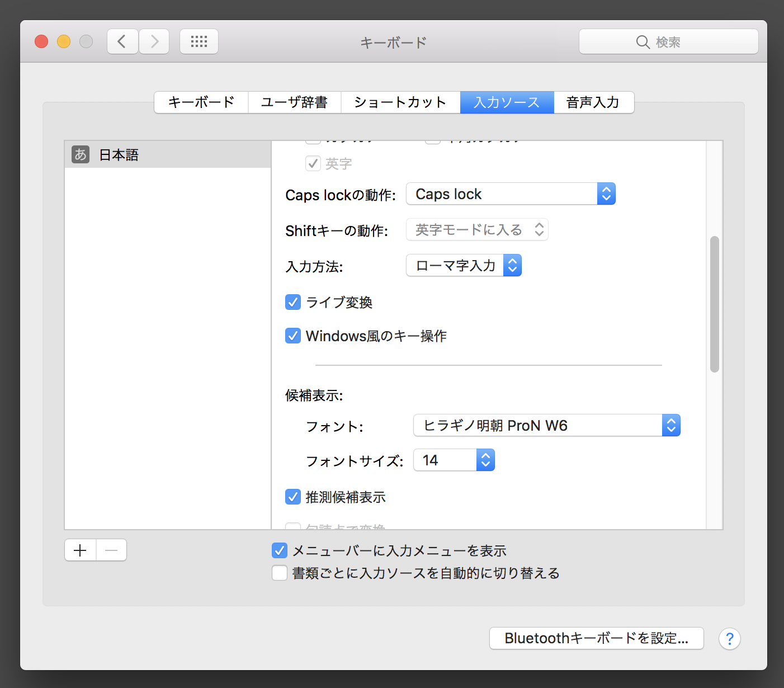Open help via the question mark icon
This screenshot has height=688, width=784.
[729, 638]
